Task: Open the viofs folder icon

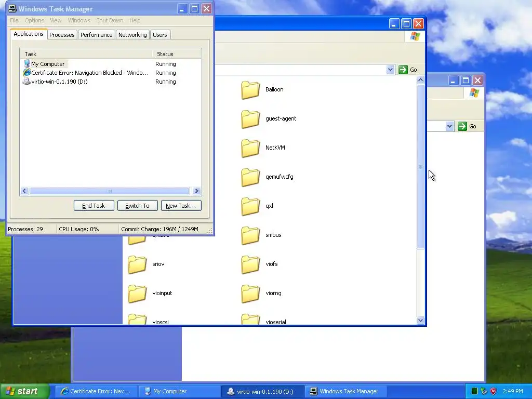Action: (250, 264)
